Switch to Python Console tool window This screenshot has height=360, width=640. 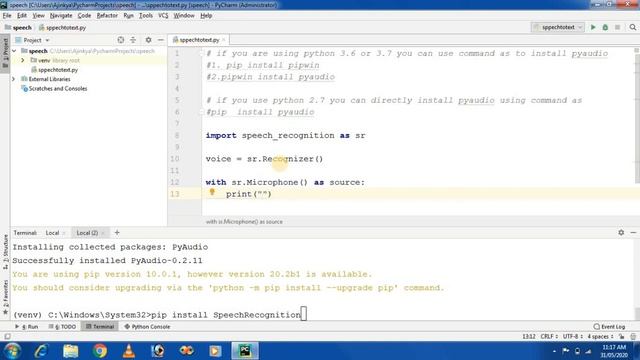click(x=147, y=327)
